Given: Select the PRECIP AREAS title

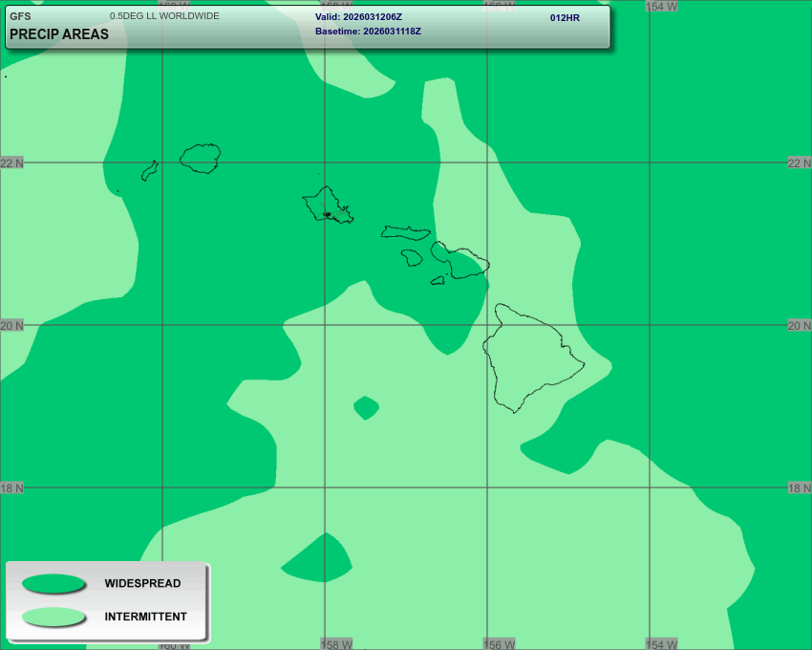Looking at the screenshot, I should 59,34.
